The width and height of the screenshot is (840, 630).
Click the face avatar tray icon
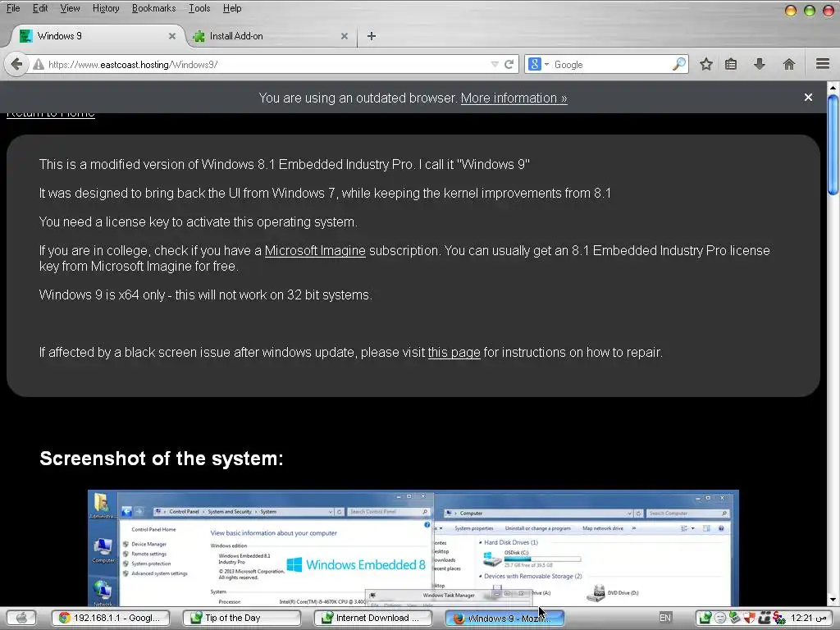point(720,618)
